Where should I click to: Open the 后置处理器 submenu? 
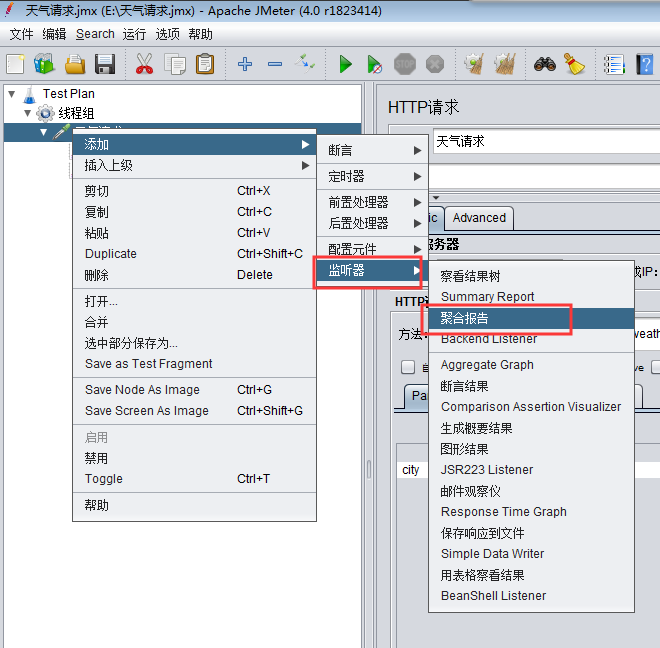coord(373,223)
